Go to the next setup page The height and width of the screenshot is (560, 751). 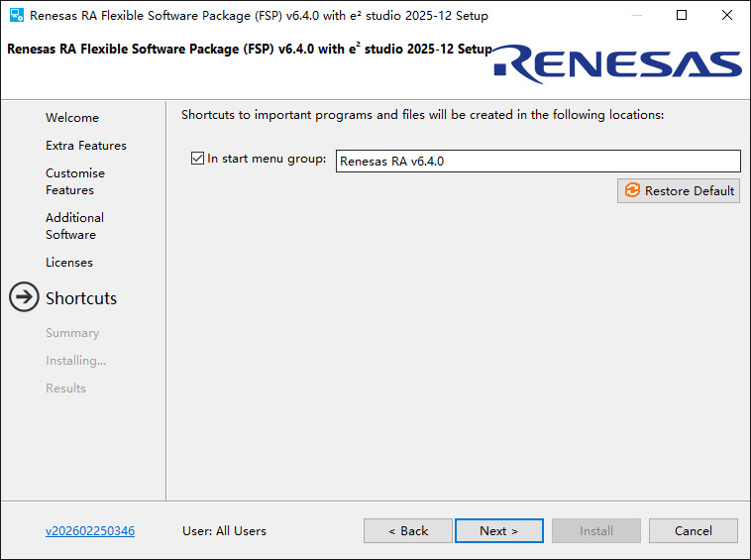(x=499, y=531)
